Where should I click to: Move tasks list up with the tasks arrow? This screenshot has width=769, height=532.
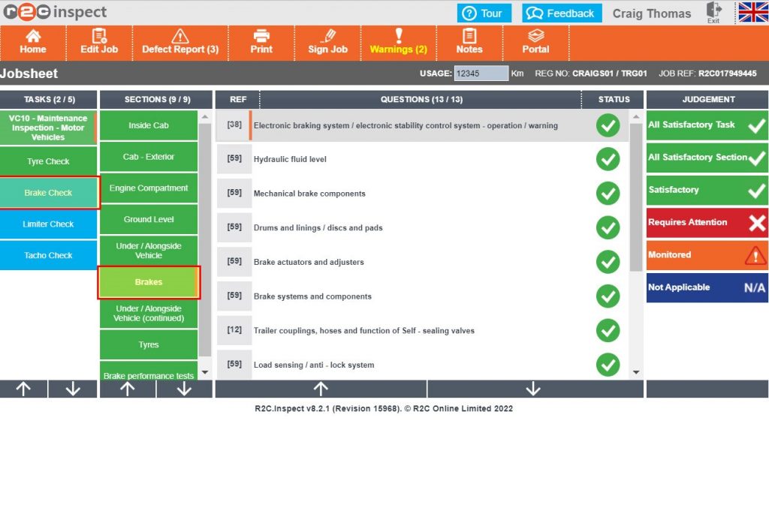click(24, 389)
